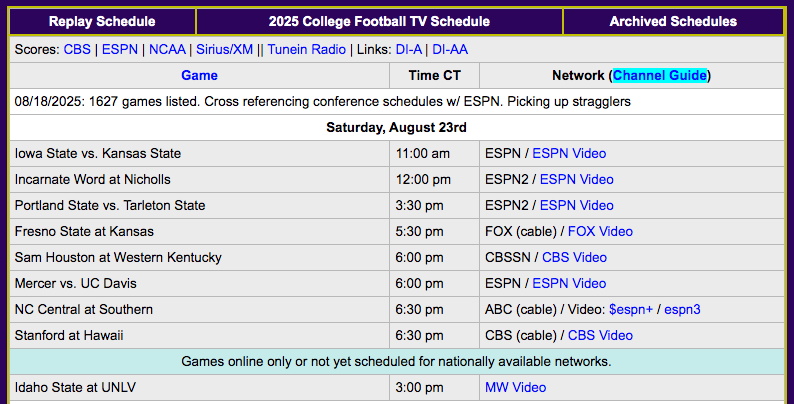This screenshot has width=794, height=404.
Task: Open the Replay Schedule tab
Action: click(x=102, y=21)
